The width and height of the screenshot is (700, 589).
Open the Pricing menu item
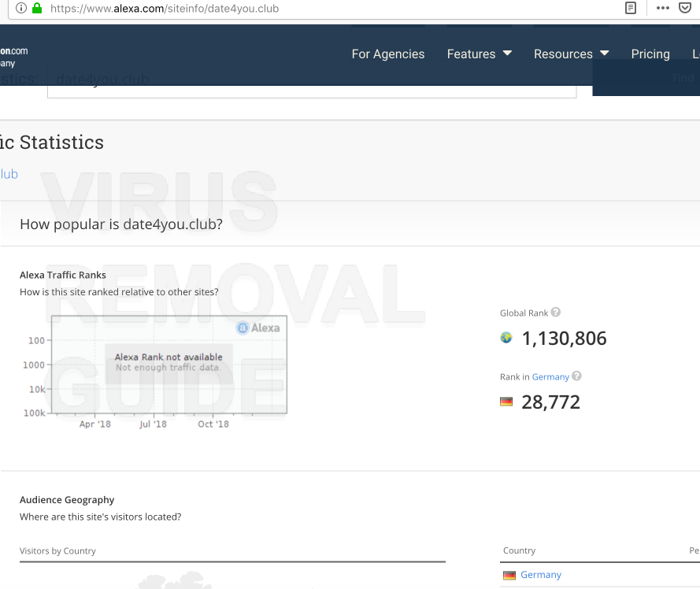(650, 54)
